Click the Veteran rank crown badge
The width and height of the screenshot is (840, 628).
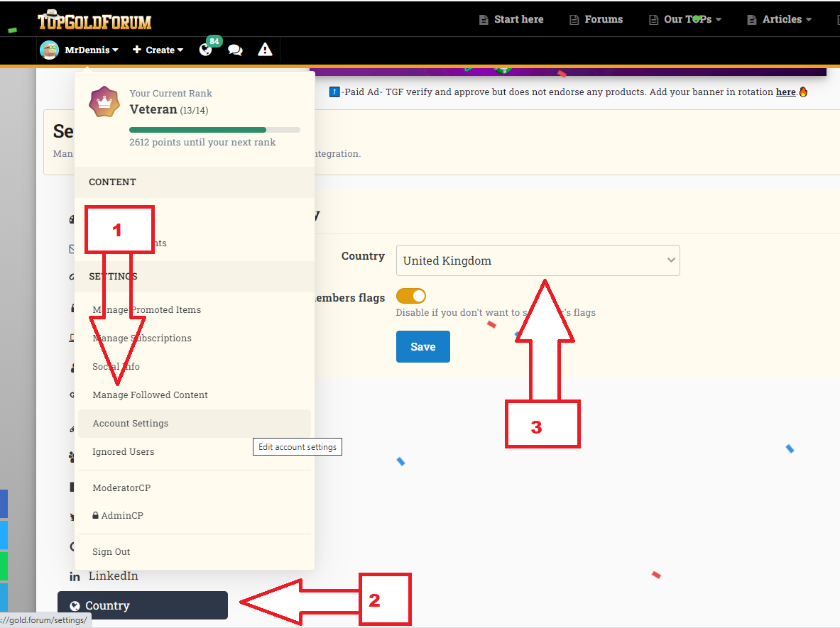[x=104, y=101]
